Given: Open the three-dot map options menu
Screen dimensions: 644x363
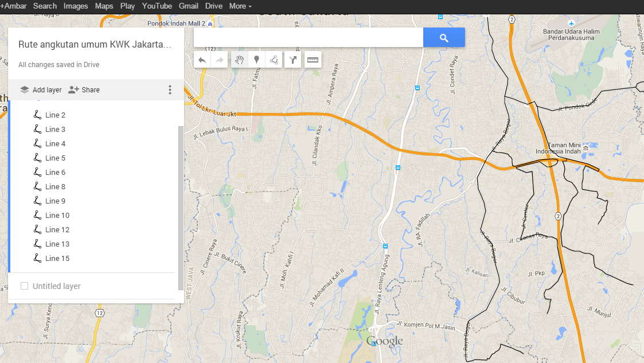Looking at the screenshot, I should click(x=170, y=90).
